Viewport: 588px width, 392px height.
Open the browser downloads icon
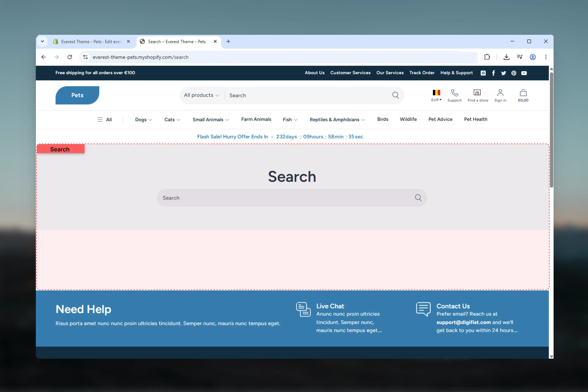[x=506, y=57]
